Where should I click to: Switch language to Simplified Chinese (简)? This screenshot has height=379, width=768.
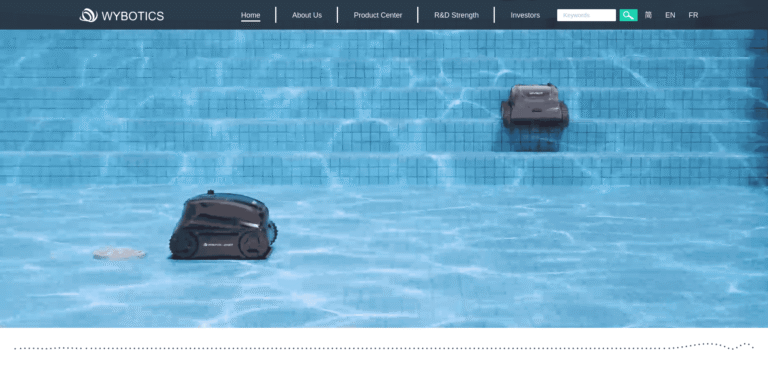pyautogui.click(x=648, y=15)
